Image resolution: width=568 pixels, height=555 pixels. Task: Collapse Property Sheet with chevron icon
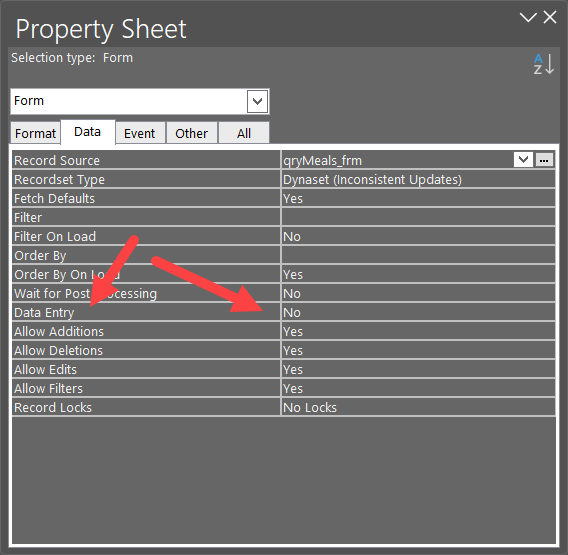click(528, 17)
